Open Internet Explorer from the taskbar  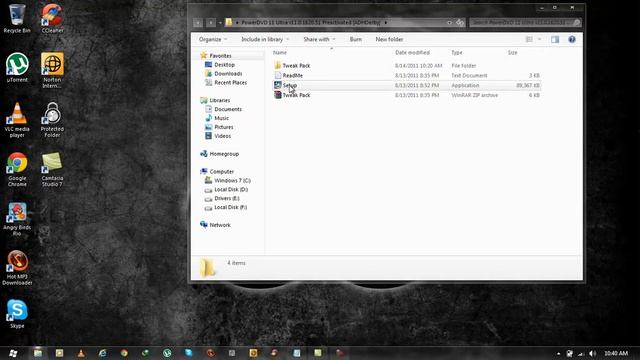(x=102, y=353)
